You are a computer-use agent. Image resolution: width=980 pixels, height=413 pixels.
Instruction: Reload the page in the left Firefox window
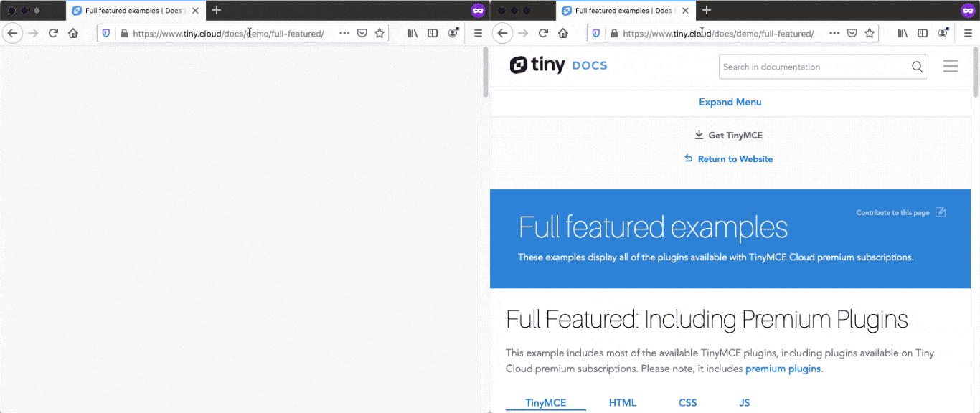pos(53,33)
